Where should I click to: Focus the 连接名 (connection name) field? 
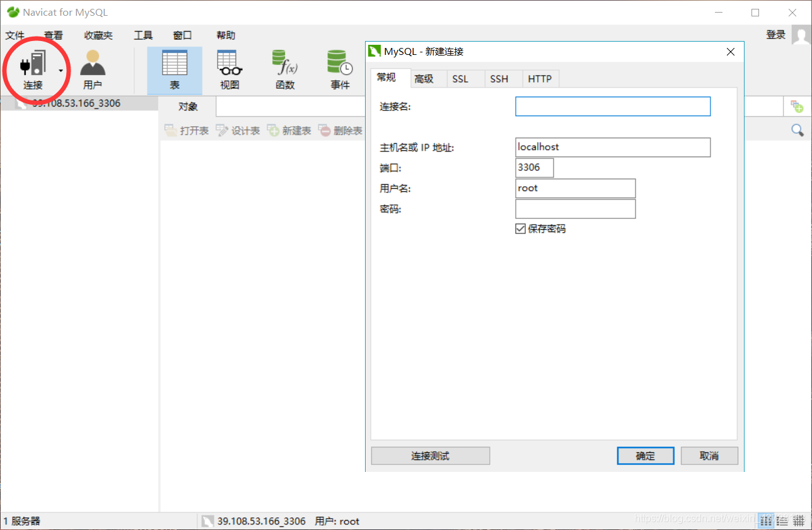click(x=613, y=106)
